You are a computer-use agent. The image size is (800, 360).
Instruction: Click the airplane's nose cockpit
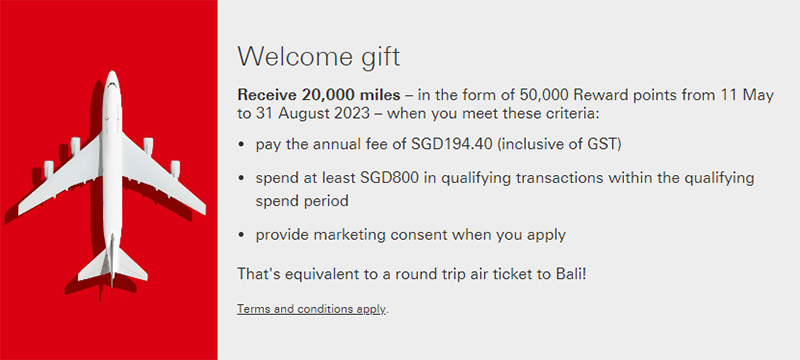click(x=112, y=82)
